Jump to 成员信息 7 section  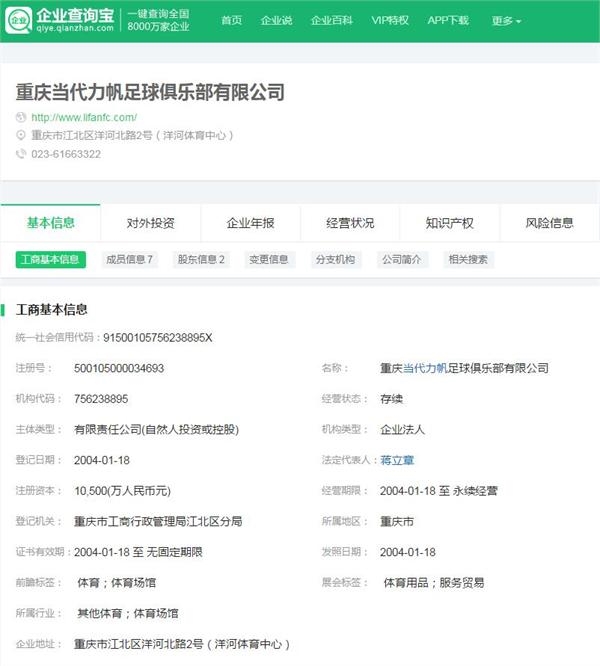(x=130, y=260)
